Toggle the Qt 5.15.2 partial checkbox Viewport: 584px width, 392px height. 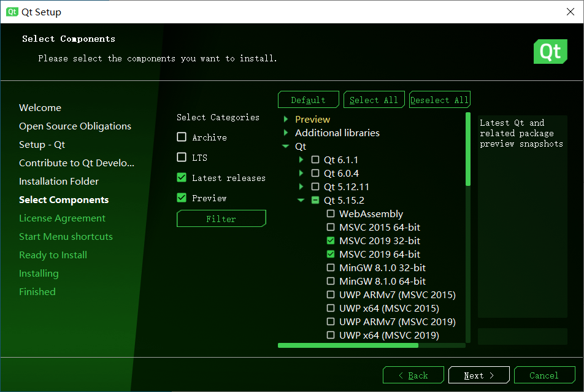315,201
